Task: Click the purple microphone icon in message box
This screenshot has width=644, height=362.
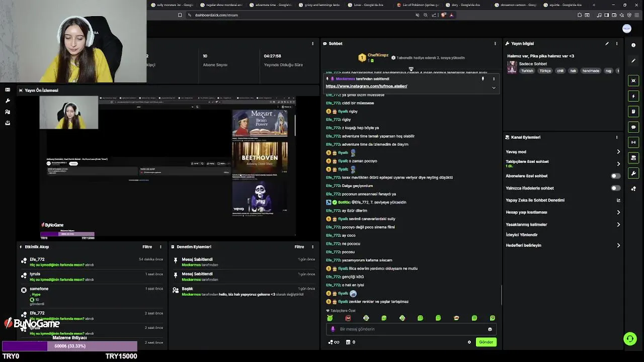Action: [x=333, y=329]
